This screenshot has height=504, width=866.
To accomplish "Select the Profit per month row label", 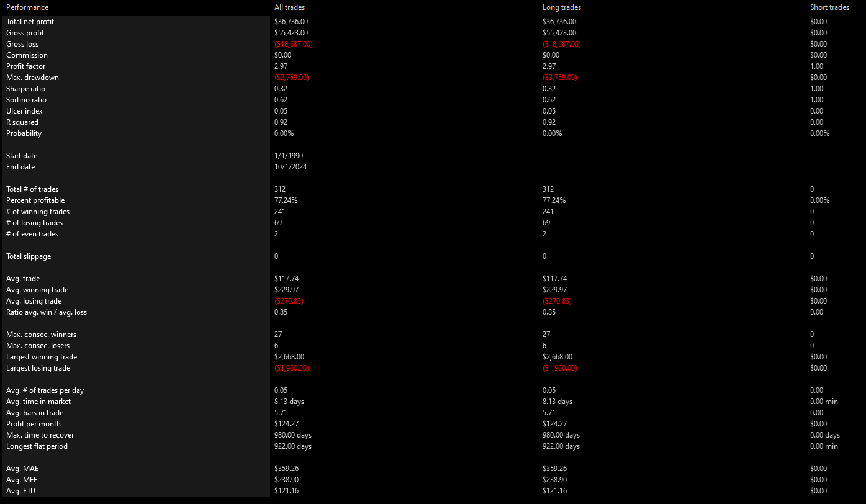I will point(34,424).
